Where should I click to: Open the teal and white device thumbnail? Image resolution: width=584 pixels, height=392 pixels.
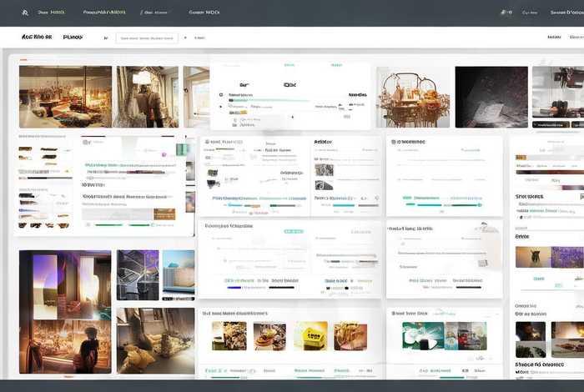[422, 335]
